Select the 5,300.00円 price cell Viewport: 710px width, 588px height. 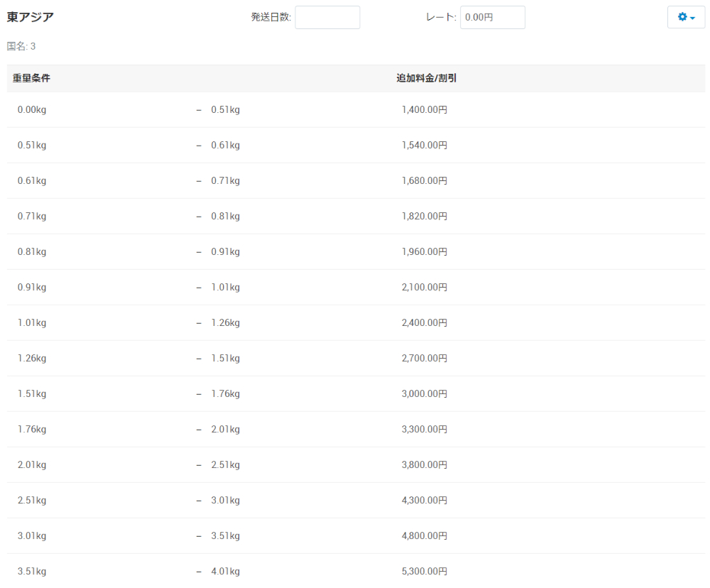[x=425, y=571]
